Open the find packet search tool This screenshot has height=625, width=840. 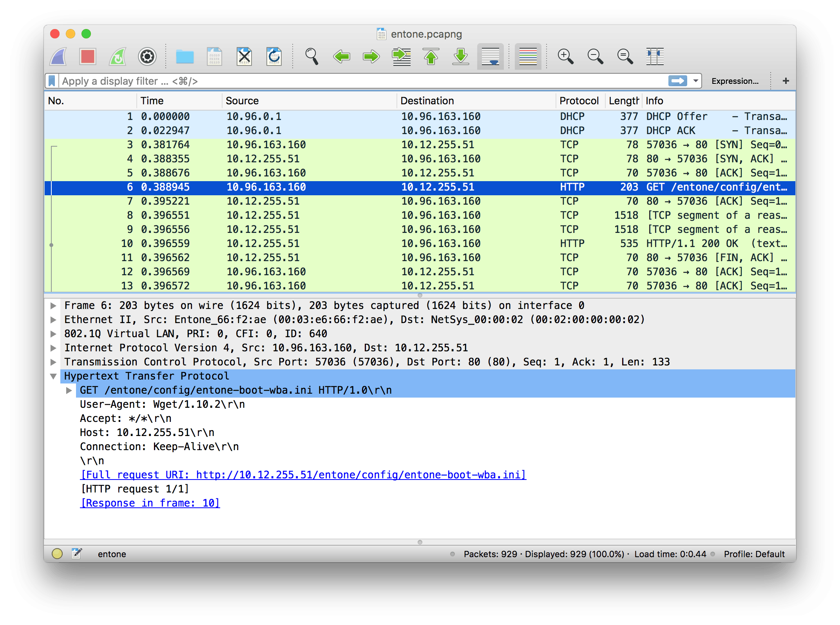pyautogui.click(x=311, y=56)
